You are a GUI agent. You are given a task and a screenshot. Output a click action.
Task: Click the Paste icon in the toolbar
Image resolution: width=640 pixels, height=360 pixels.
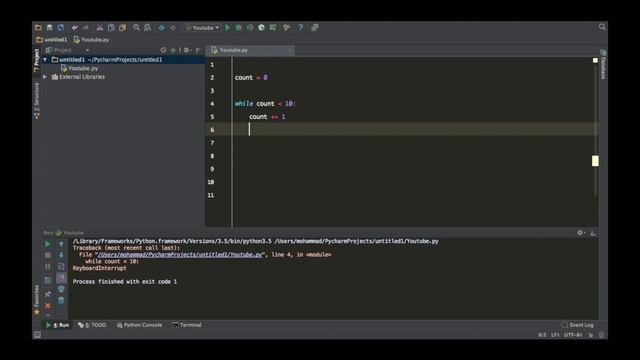(x=122, y=28)
